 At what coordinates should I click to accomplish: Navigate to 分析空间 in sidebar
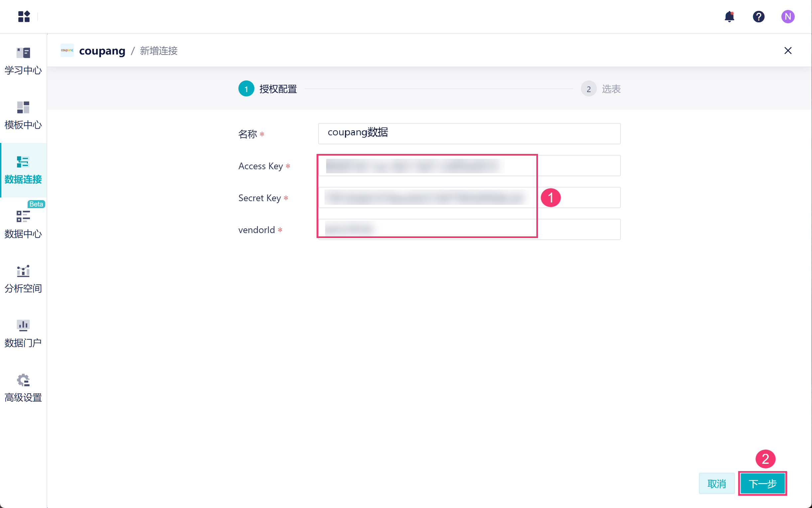tap(23, 279)
